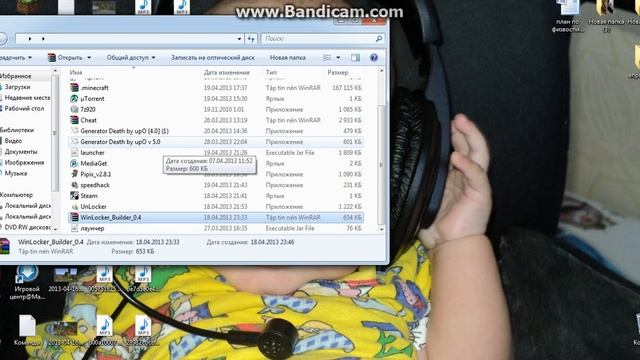This screenshot has height=360, width=640.
Task: Select Загрузки in the navigation pane
Action: (18, 87)
